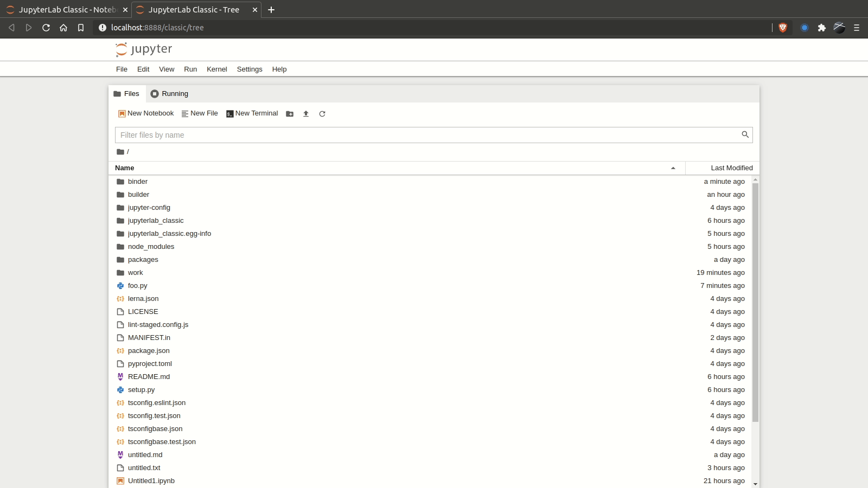
Task: Open the README.md file
Action: pos(149,376)
